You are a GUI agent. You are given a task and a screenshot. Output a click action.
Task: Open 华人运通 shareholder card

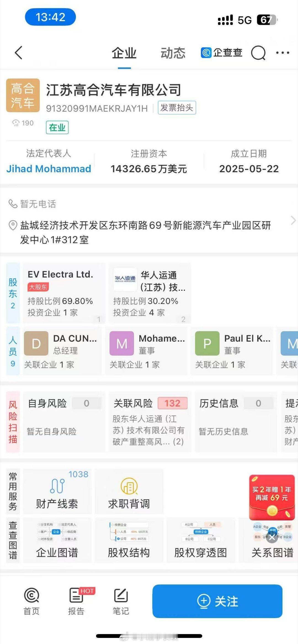click(x=150, y=293)
